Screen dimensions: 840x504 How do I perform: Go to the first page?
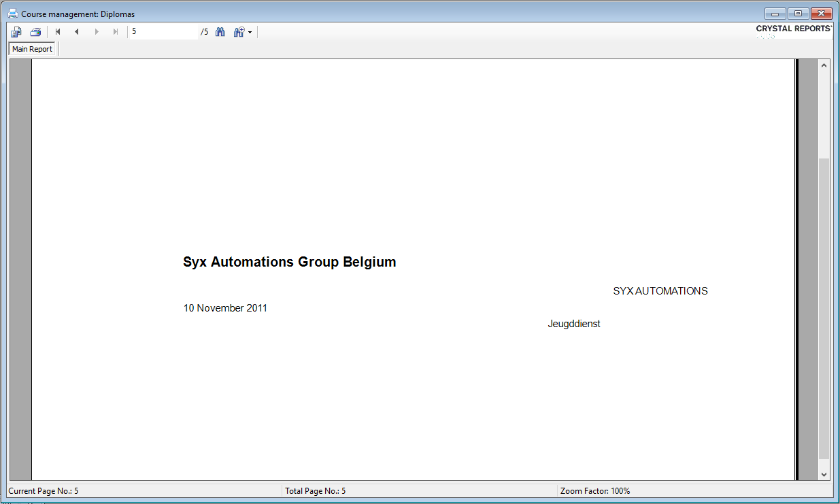tap(58, 32)
